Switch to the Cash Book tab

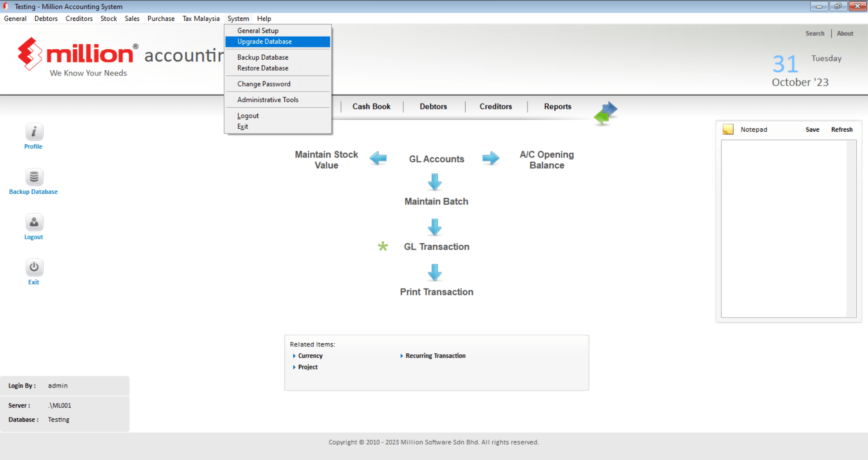(371, 107)
